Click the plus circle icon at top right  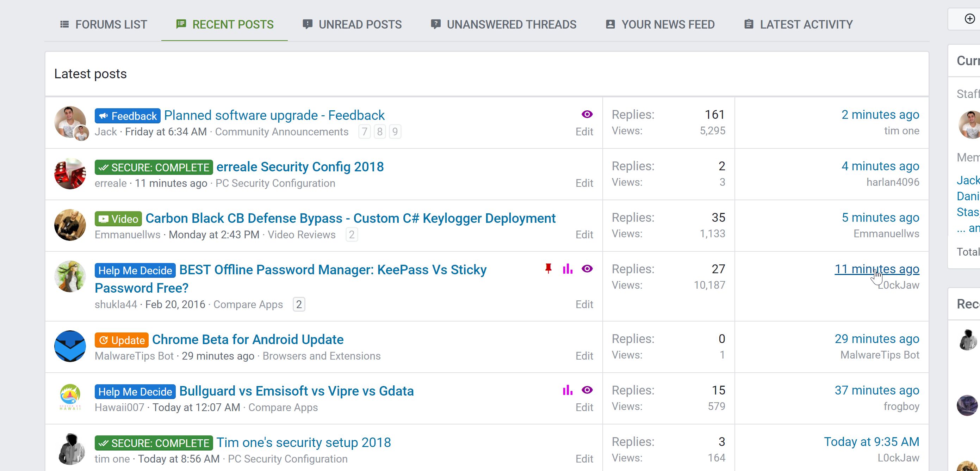coord(970,19)
